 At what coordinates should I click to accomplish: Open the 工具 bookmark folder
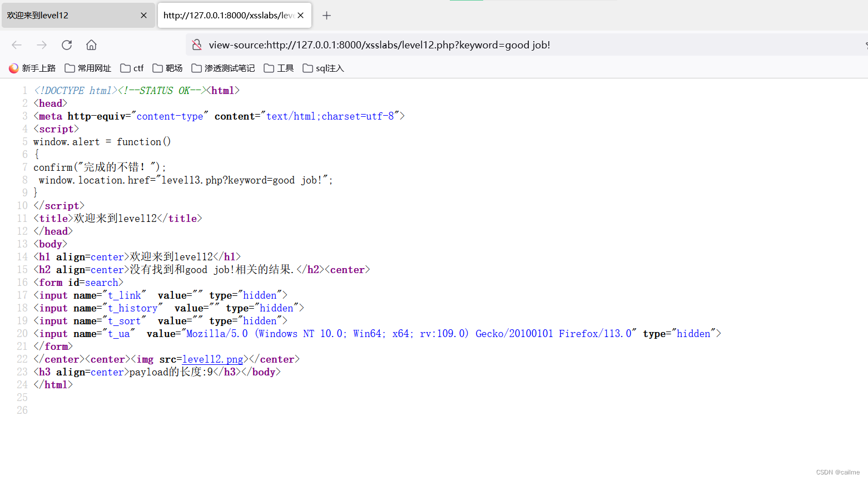279,68
